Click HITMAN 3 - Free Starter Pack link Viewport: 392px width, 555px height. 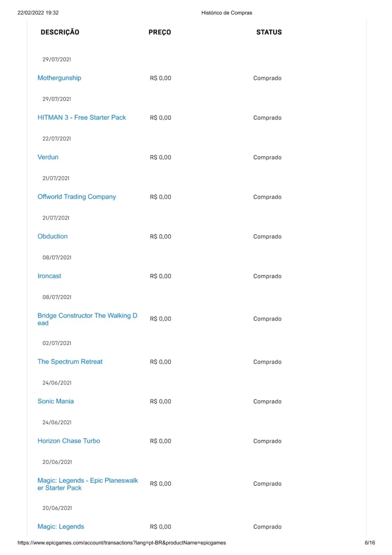(82, 118)
